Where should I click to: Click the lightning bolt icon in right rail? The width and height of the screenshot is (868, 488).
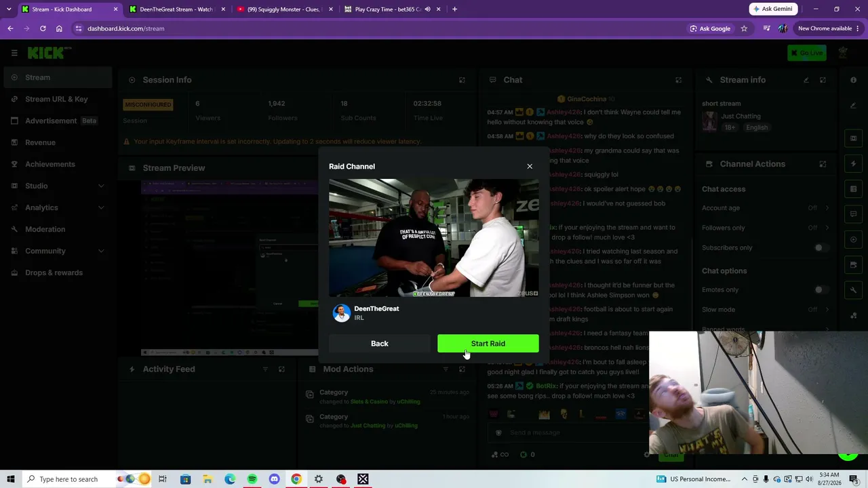(x=853, y=163)
